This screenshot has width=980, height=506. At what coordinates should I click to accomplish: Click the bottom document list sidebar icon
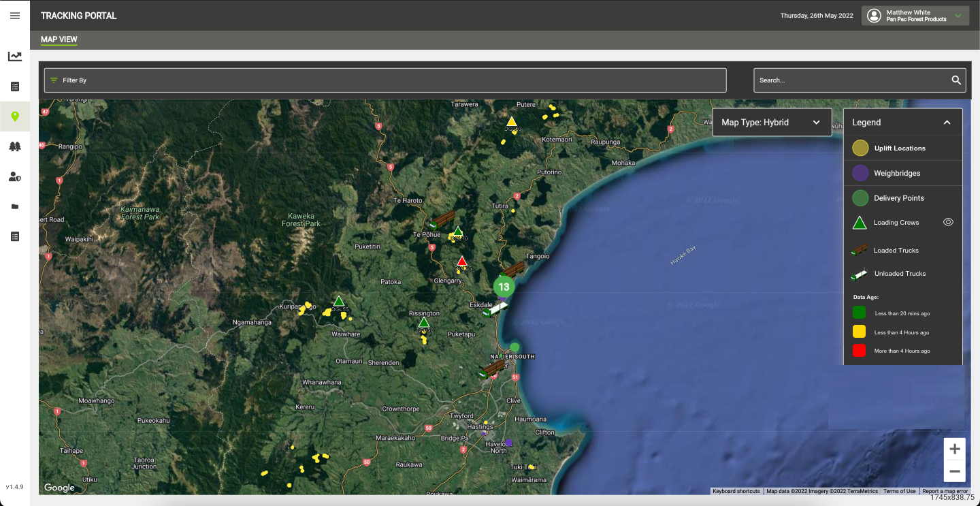pyautogui.click(x=14, y=236)
